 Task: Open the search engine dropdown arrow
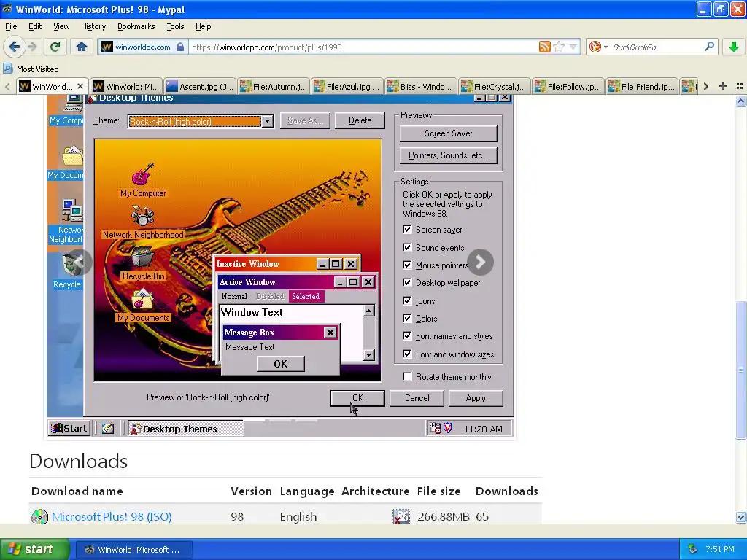pyautogui.click(x=605, y=47)
